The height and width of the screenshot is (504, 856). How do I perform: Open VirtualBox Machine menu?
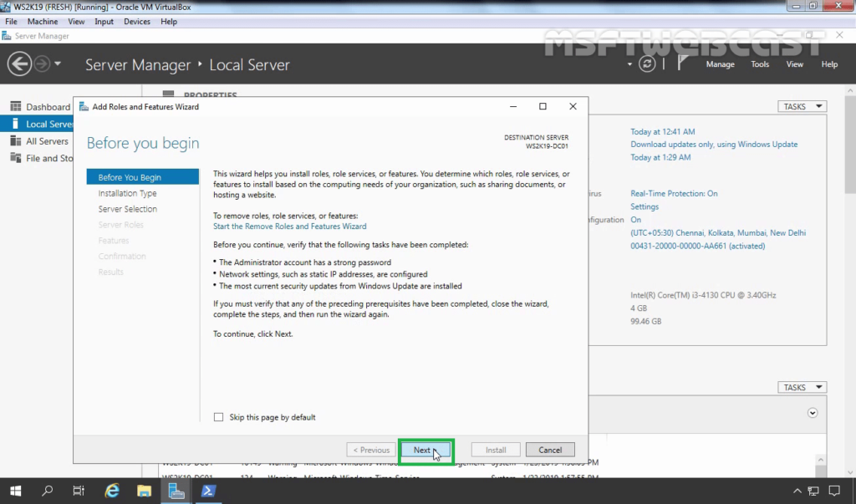click(x=43, y=21)
